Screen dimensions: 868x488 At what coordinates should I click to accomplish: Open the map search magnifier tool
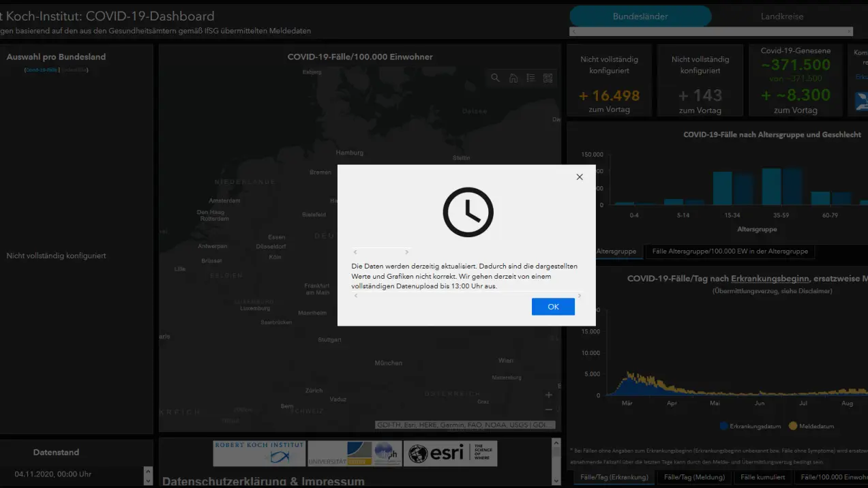pyautogui.click(x=496, y=78)
